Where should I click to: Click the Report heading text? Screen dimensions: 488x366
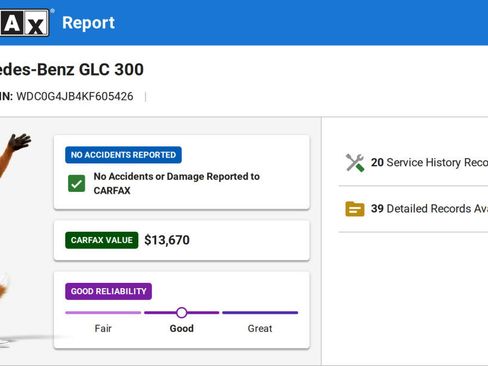coord(88,23)
